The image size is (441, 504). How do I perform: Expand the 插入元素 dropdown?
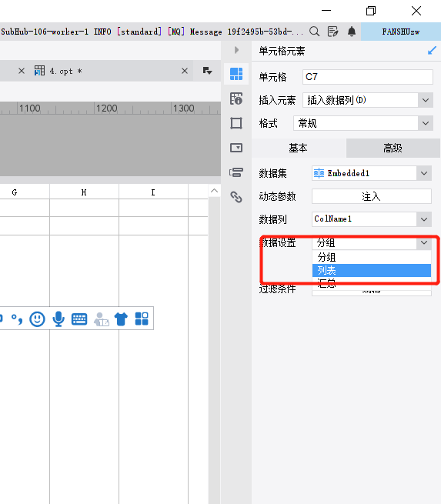pyautogui.click(x=426, y=100)
